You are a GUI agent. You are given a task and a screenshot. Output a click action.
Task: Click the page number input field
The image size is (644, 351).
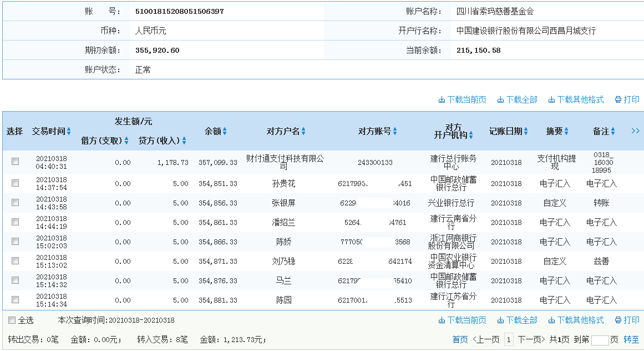point(601,339)
